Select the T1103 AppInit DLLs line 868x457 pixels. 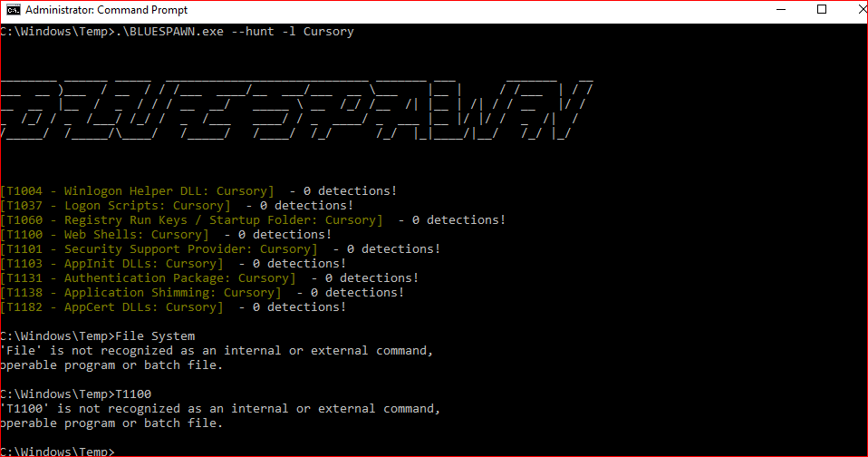pyautogui.click(x=173, y=263)
